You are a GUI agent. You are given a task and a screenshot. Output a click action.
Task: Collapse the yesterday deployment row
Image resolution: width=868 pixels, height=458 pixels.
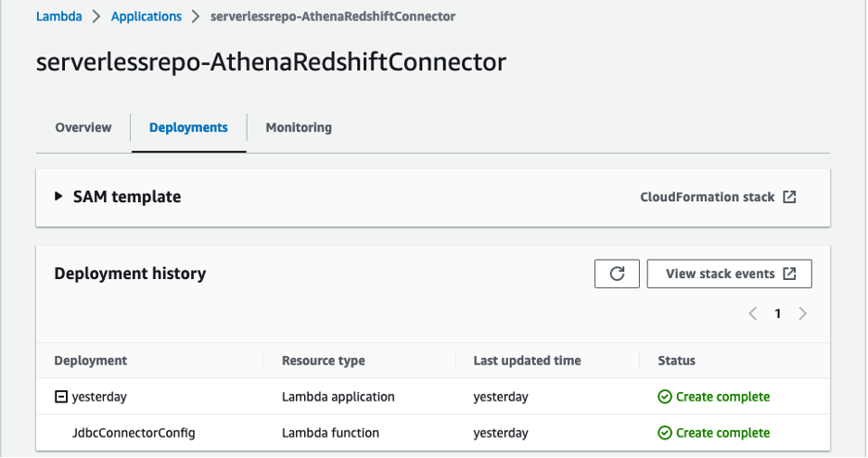click(x=61, y=397)
